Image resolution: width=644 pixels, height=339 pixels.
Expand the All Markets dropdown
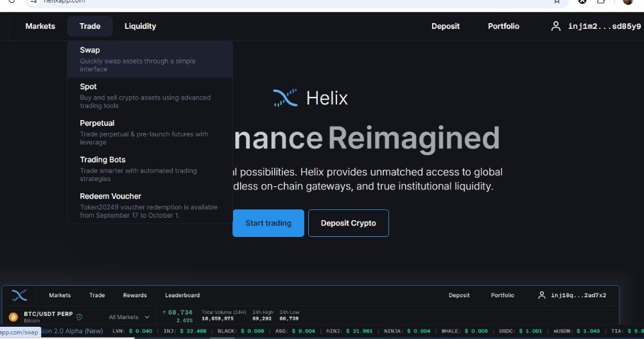[x=128, y=317]
